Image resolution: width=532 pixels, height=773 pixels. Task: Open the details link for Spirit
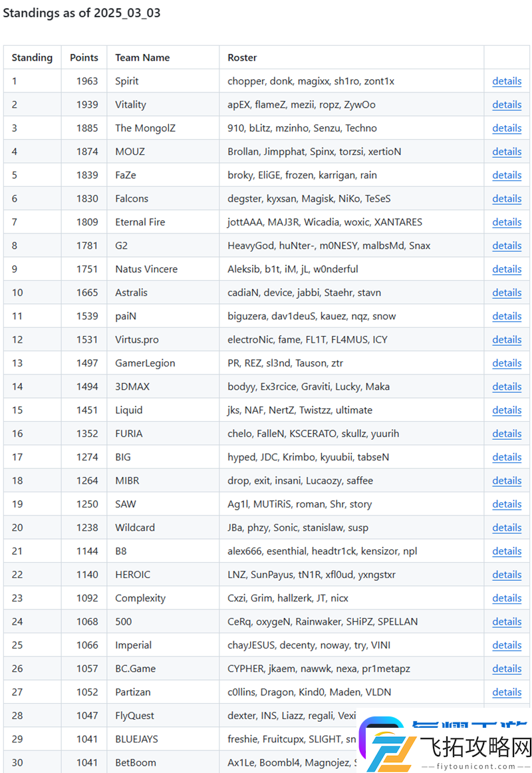click(507, 81)
